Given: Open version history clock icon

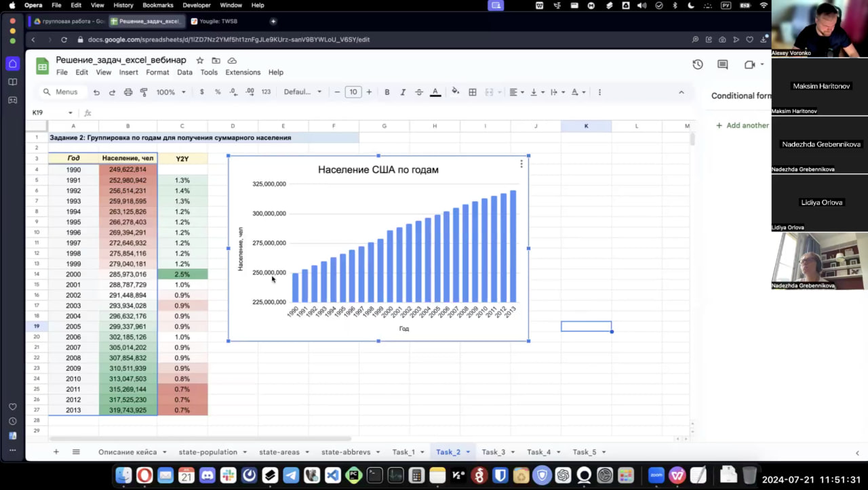Looking at the screenshot, I should tap(697, 64).
